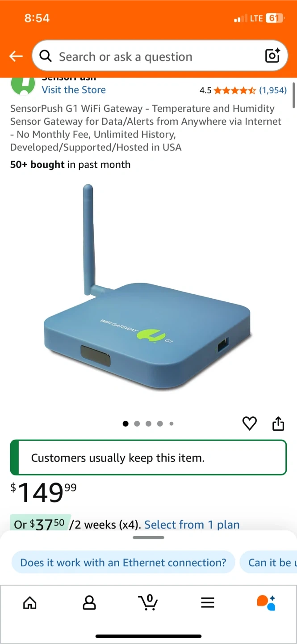Tap the 'Can it be u...' suggestion chip
This screenshot has height=644, width=297.
[269, 563]
